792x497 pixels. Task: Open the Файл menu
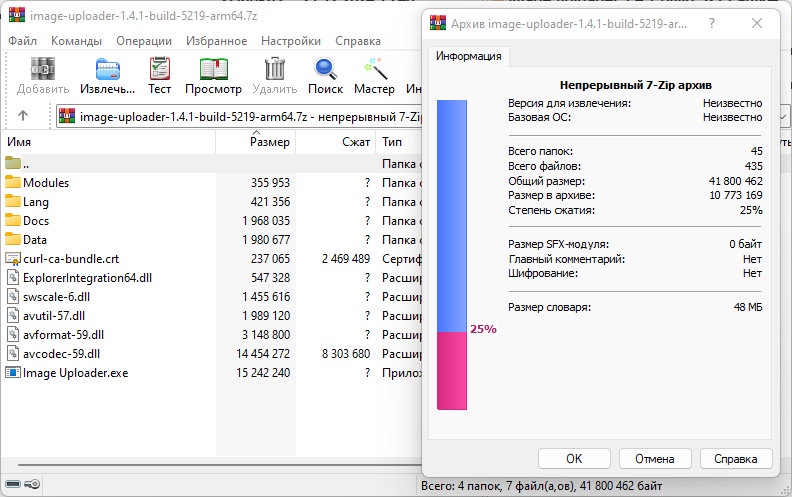(22, 41)
